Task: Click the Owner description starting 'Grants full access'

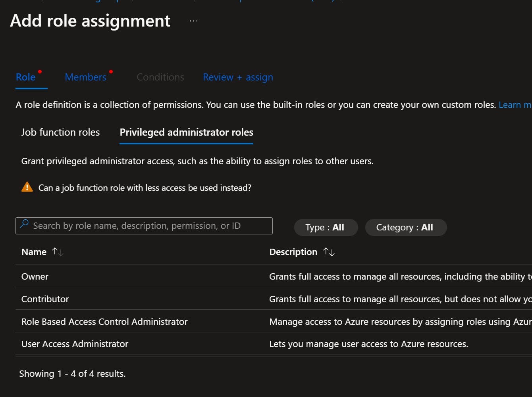Action: [400, 276]
